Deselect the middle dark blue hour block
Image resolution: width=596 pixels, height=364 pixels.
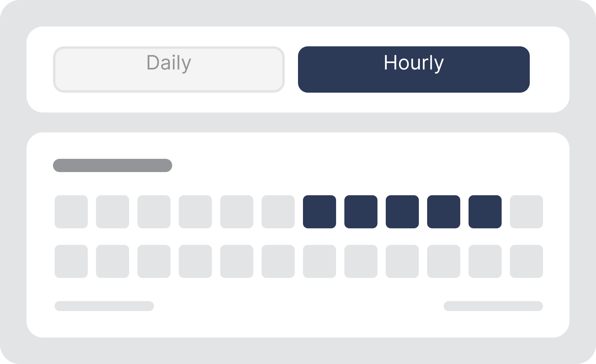[402, 212]
